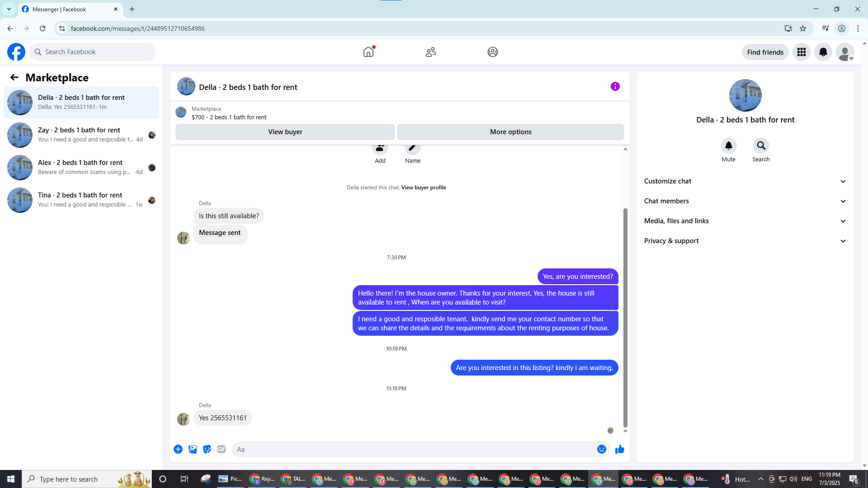The image size is (868, 488).
Task: Open more actions plus icon
Action: tap(178, 449)
